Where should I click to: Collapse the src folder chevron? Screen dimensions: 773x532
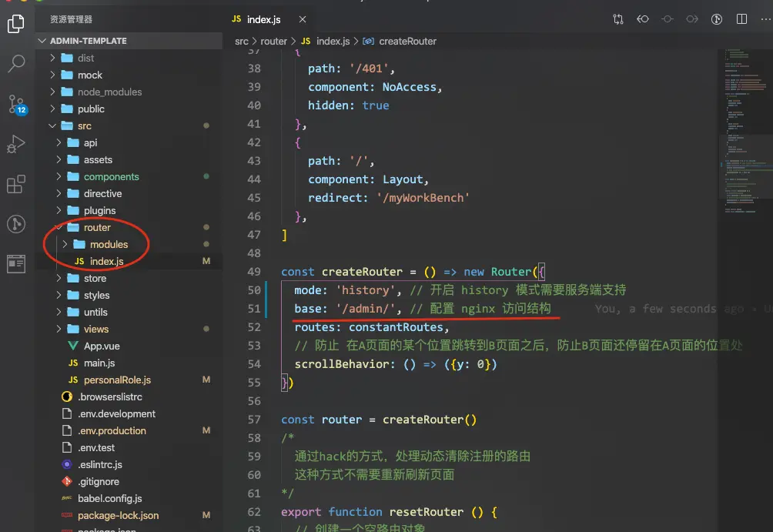click(x=53, y=125)
